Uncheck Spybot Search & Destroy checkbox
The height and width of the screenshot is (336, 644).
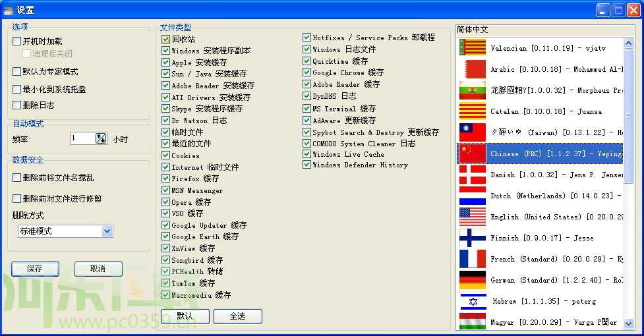pyautogui.click(x=307, y=132)
